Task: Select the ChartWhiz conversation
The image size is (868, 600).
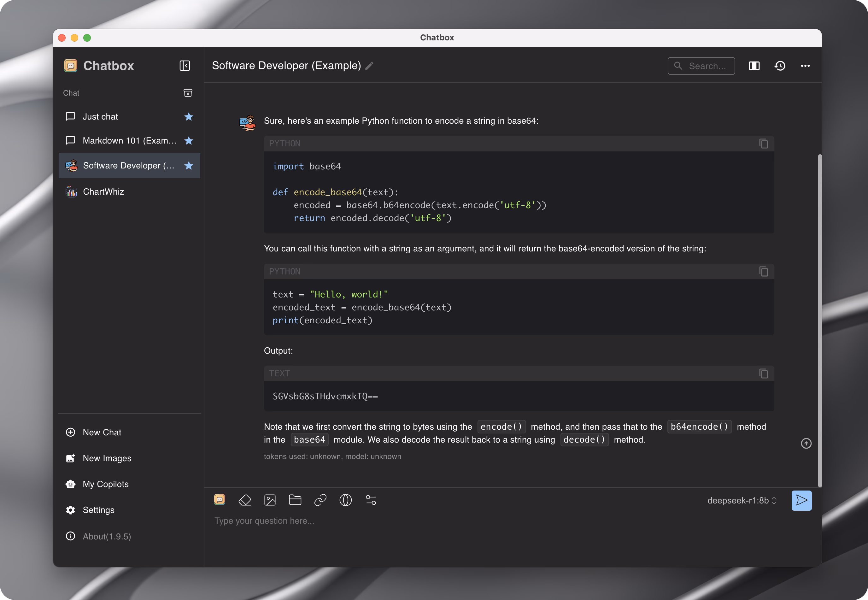Action: pyautogui.click(x=103, y=192)
